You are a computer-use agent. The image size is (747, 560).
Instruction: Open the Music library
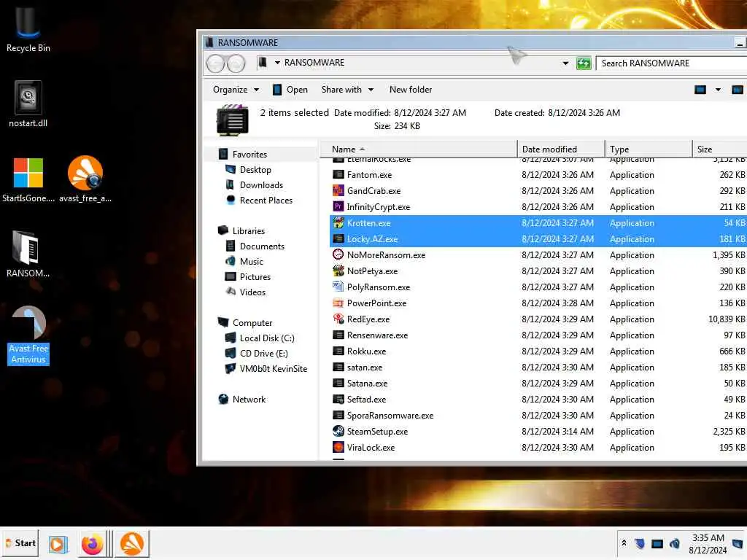point(244,262)
